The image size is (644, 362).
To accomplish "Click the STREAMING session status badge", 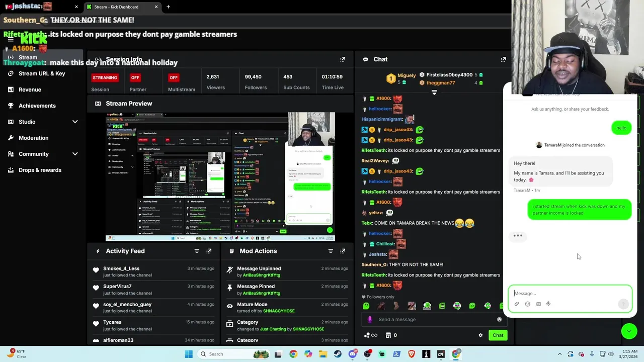I will (105, 78).
